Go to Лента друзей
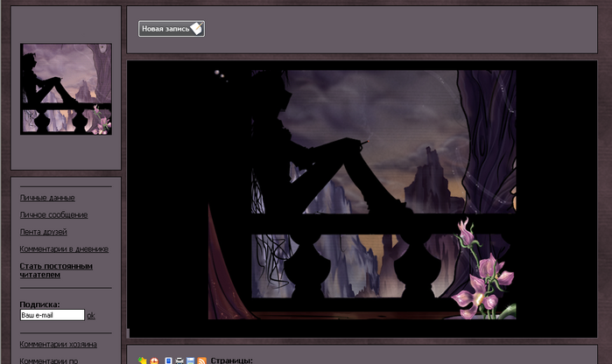Viewport: 612px width, 364px height. click(x=43, y=232)
